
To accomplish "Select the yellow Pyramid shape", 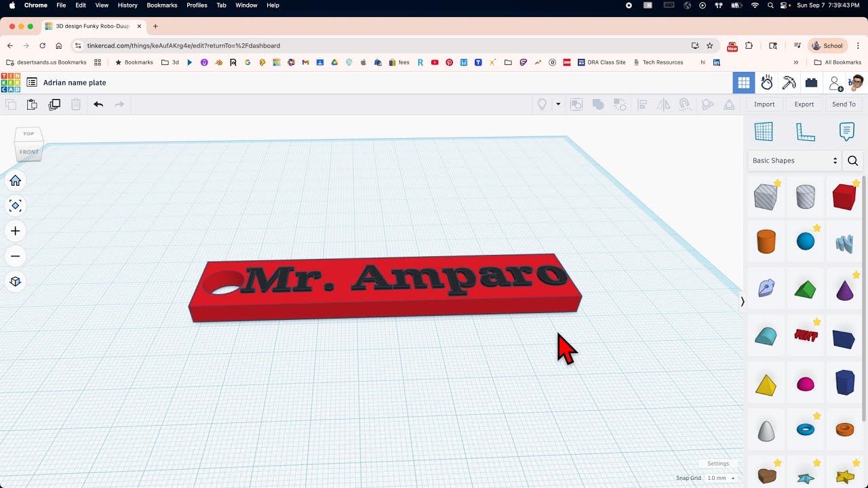I will tap(766, 385).
